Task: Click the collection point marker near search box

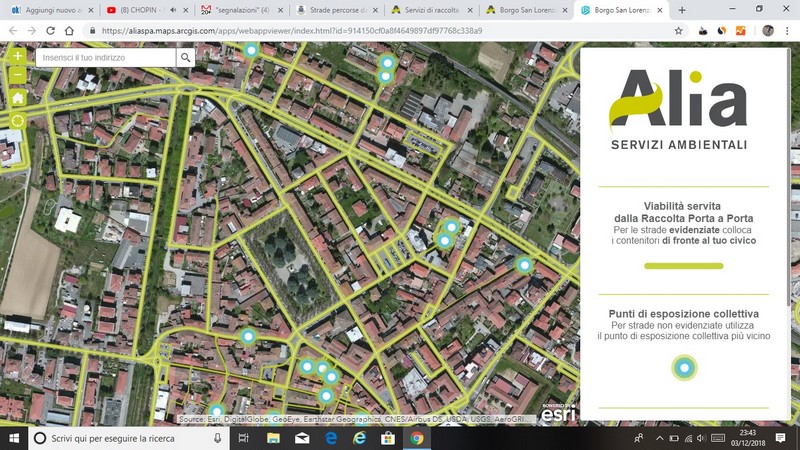Action: coord(251,51)
